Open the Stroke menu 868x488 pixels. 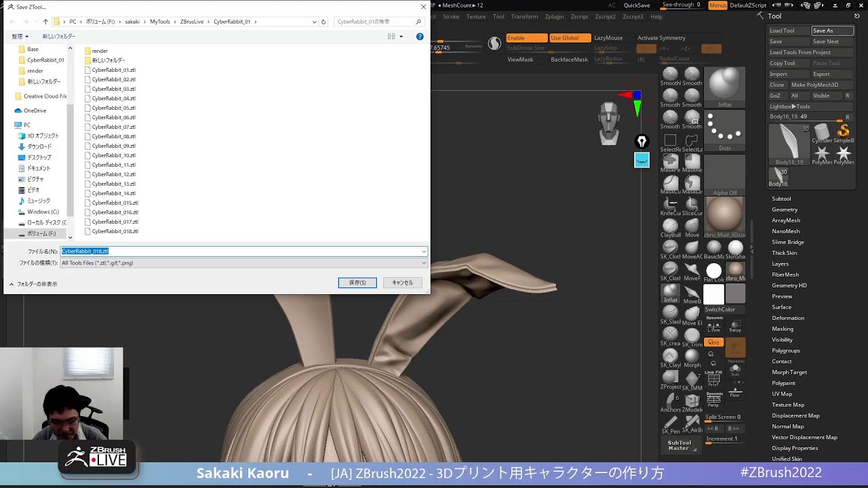[x=451, y=16]
